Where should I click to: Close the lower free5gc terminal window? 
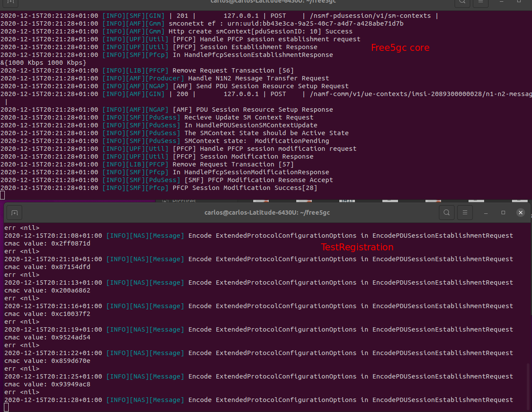(x=521, y=213)
